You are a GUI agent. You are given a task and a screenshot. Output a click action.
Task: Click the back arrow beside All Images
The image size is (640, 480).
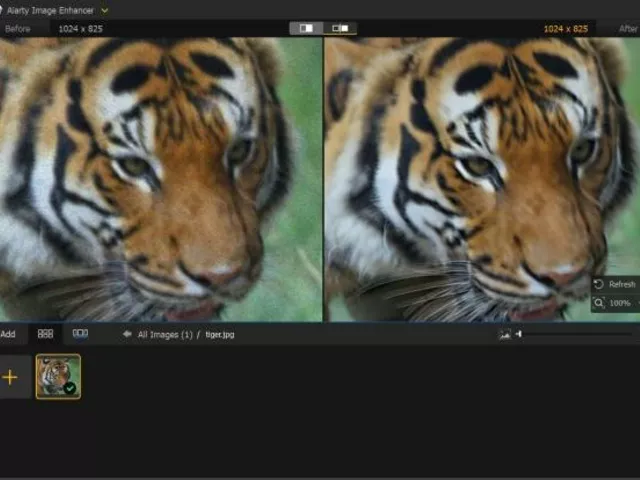(127, 334)
